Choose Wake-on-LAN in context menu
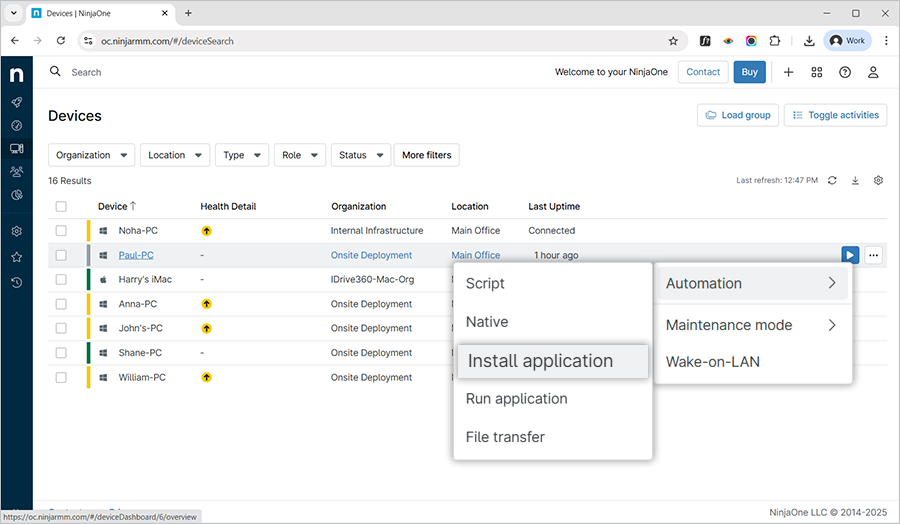The height and width of the screenshot is (524, 900). (x=712, y=362)
